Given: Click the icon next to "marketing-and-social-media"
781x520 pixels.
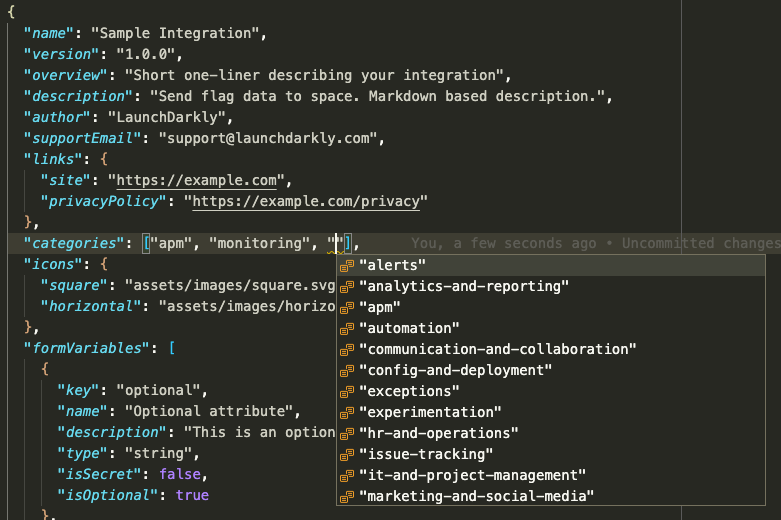Looking at the screenshot, I should (x=347, y=497).
